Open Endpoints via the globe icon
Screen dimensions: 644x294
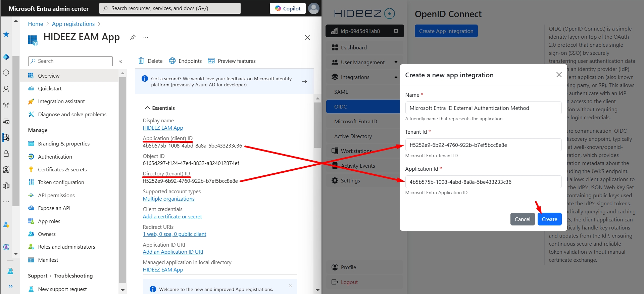pos(172,61)
